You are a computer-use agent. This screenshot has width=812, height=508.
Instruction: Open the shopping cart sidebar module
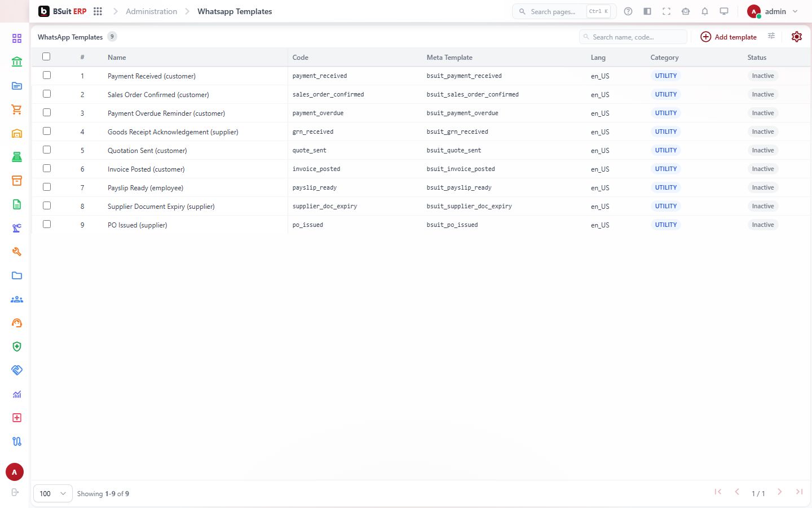[17, 110]
